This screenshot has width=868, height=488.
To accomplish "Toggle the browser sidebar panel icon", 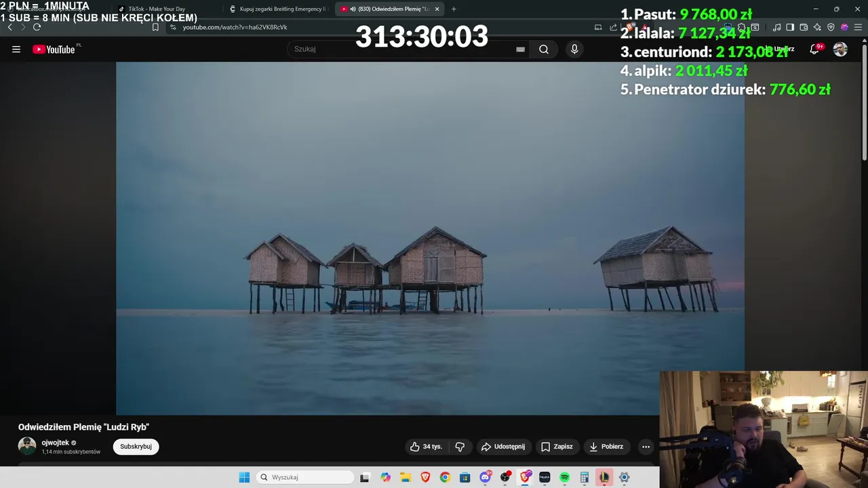I will coord(790,27).
